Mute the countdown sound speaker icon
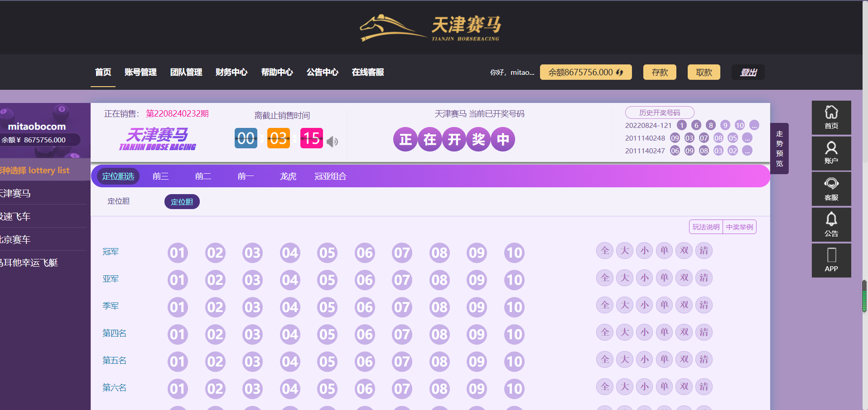The width and height of the screenshot is (868, 410). point(333,142)
